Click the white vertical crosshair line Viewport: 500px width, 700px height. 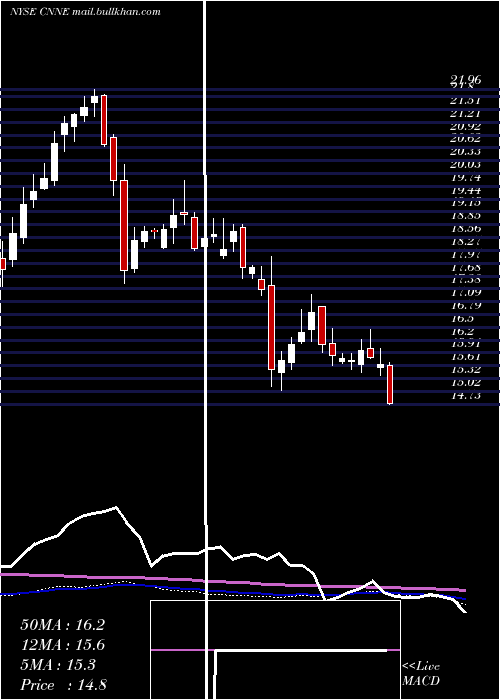coord(205,350)
